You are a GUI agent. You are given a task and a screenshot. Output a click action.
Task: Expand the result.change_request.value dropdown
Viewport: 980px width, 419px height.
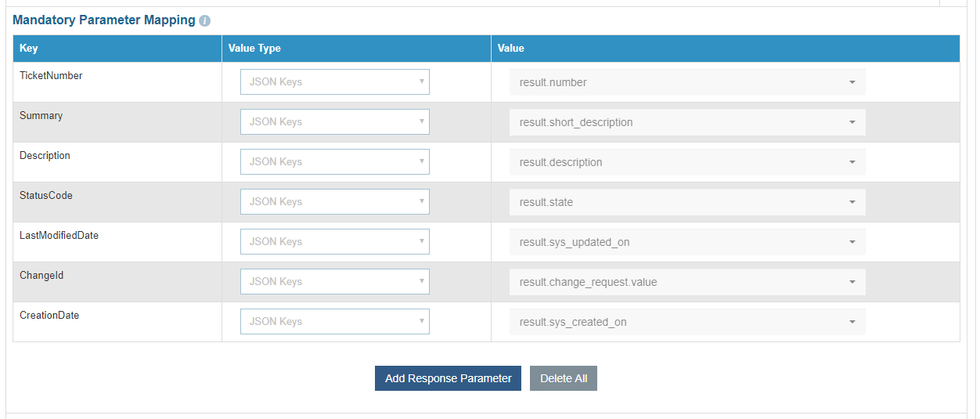pyautogui.click(x=686, y=282)
